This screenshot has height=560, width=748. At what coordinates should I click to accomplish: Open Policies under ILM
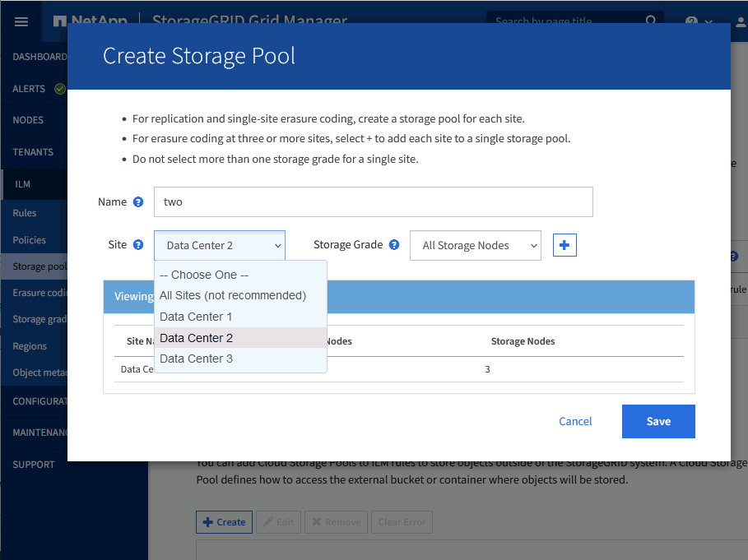pos(35,240)
